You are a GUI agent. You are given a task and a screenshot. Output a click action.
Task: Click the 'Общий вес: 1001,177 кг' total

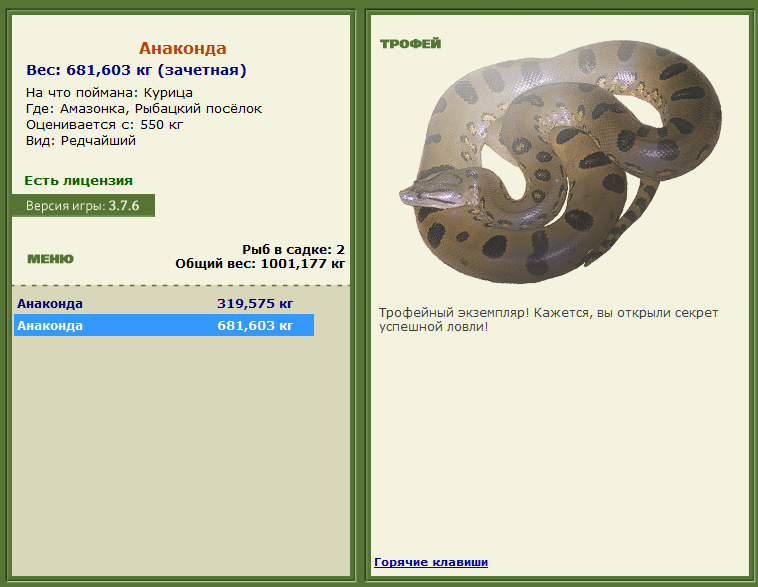pos(260,264)
